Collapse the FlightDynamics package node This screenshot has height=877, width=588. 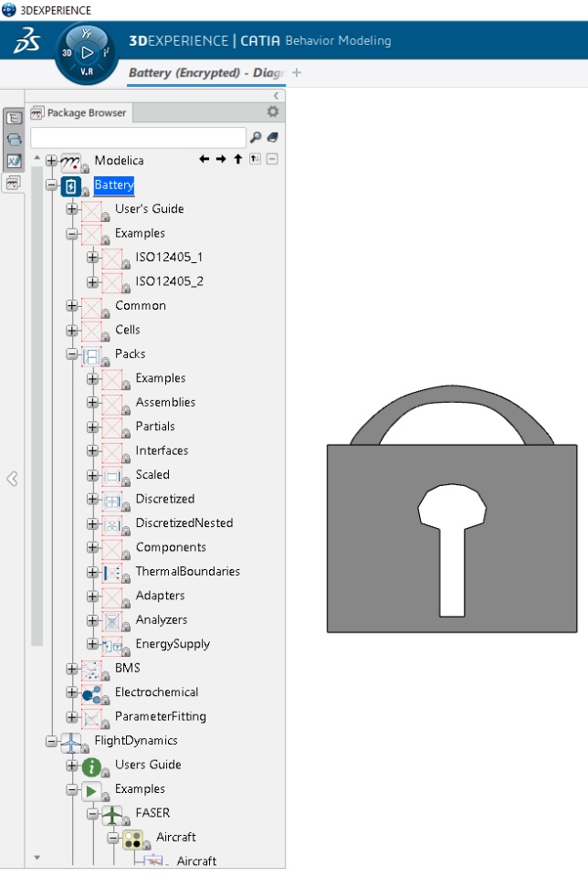click(x=51, y=741)
